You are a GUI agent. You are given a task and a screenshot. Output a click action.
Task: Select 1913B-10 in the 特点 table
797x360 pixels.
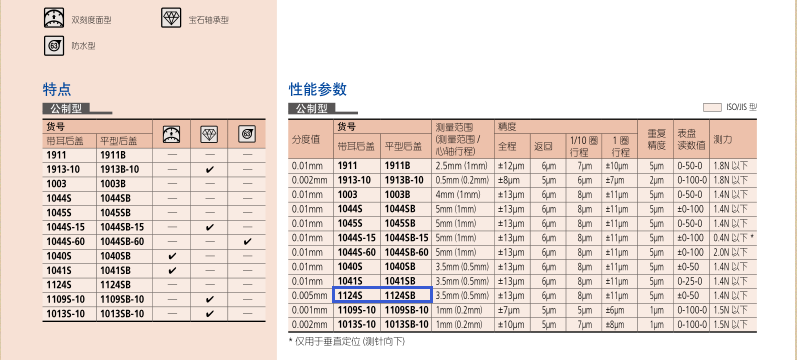[x=119, y=169]
